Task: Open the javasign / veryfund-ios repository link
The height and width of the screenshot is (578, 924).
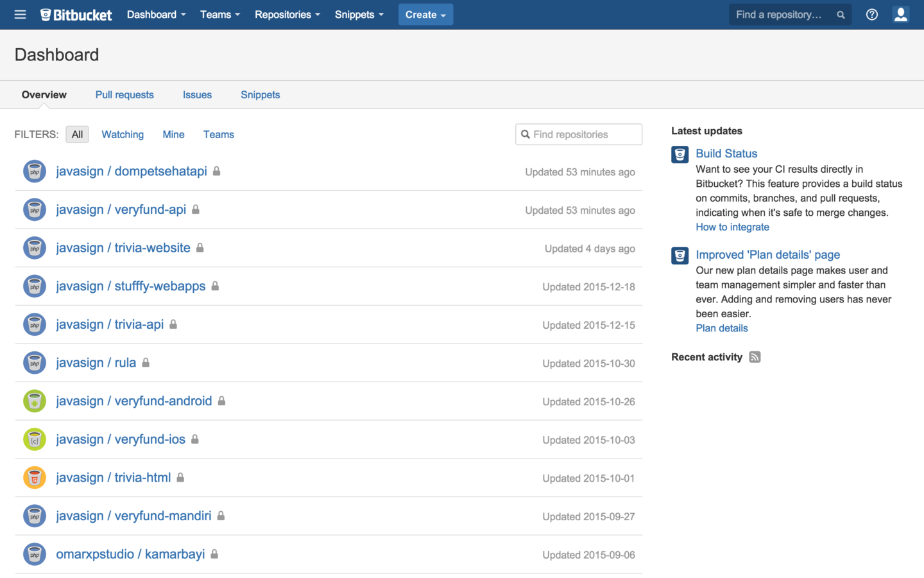Action: pyautogui.click(x=121, y=439)
